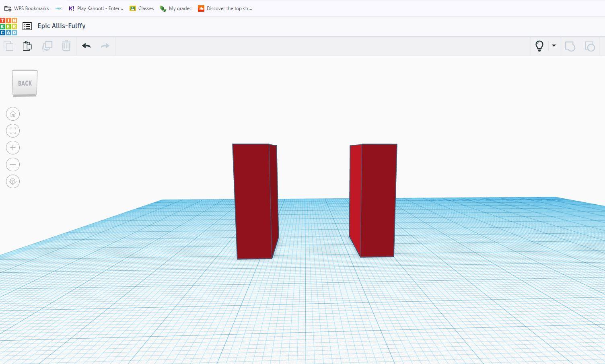Viewport: 605px width, 364px height.
Task: Fit all in view
Action: [13, 131]
